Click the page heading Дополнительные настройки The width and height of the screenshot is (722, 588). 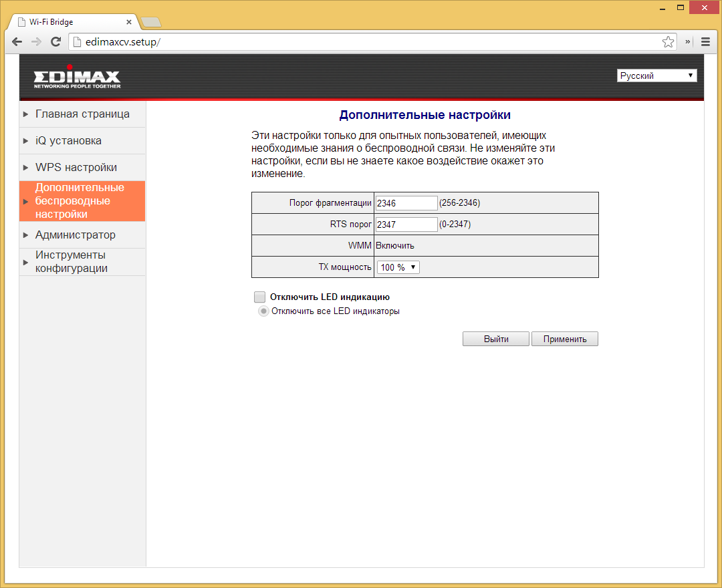tap(425, 115)
